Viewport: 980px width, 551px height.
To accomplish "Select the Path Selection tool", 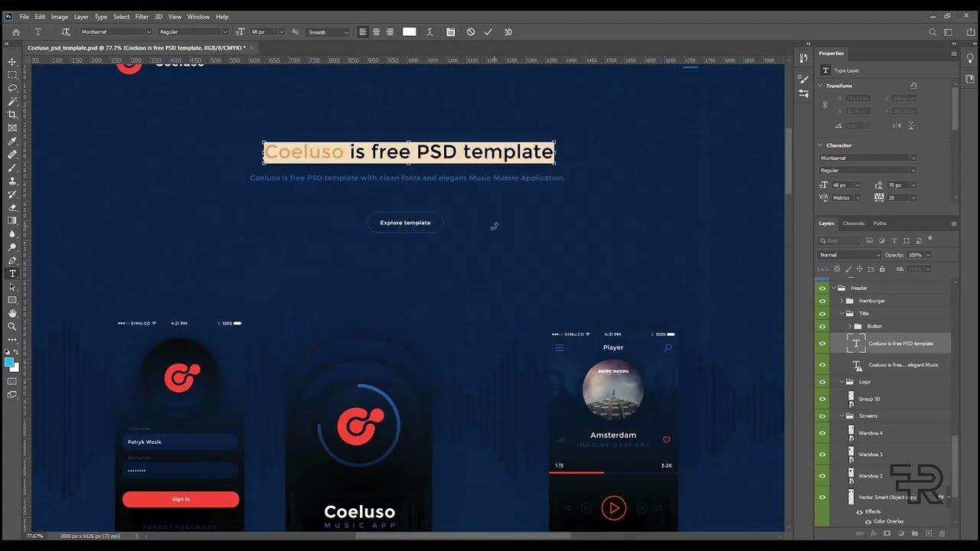I will 12,287.
